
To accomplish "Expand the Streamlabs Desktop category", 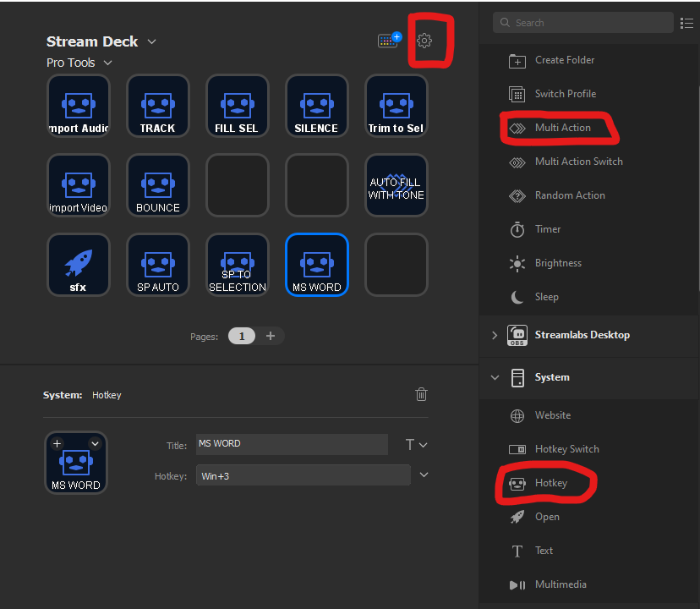I will pyautogui.click(x=495, y=335).
